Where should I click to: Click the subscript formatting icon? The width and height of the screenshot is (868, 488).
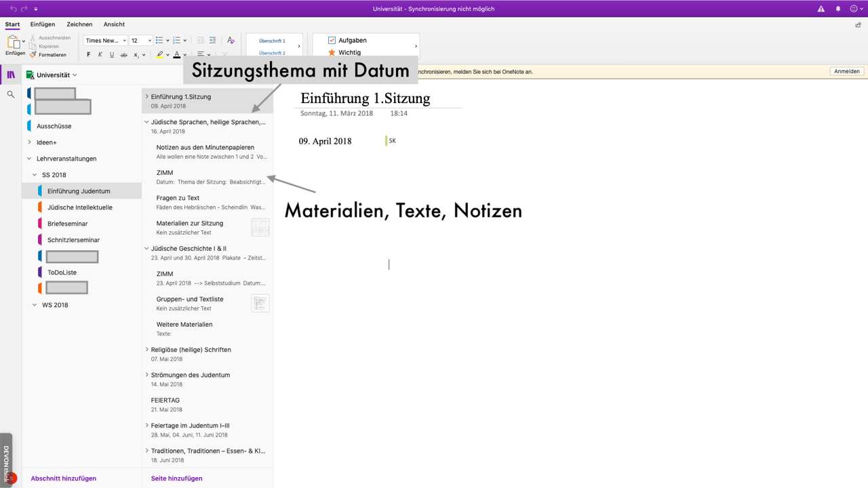click(136, 54)
